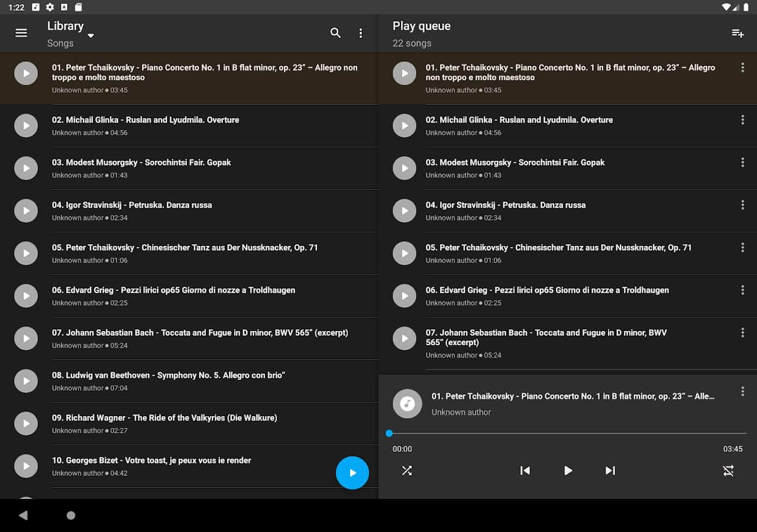Play Beethoven Symphony No. 5 from library
757x532 pixels.
(x=26, y=381)
